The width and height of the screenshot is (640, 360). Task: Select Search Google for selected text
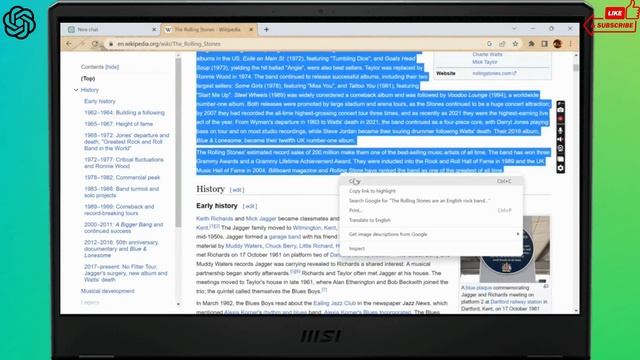tap(431, 201)
